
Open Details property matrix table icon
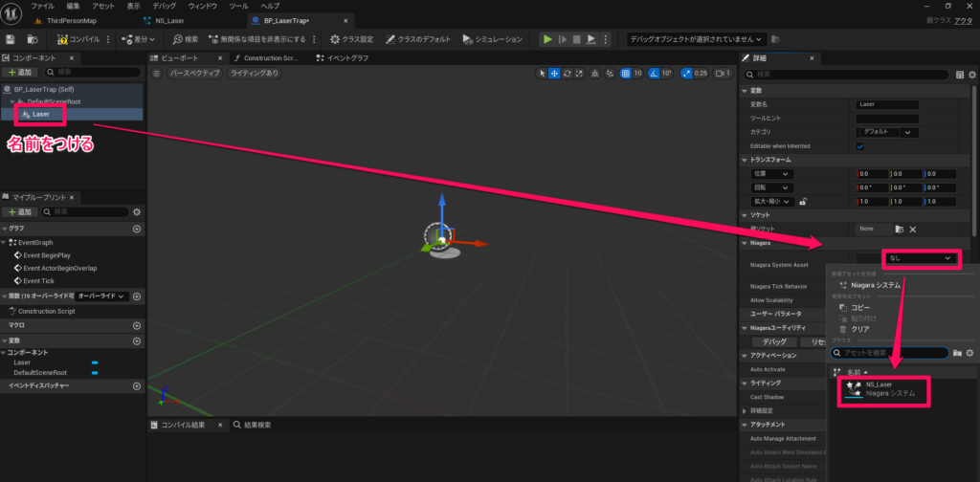tap(960, 75)
